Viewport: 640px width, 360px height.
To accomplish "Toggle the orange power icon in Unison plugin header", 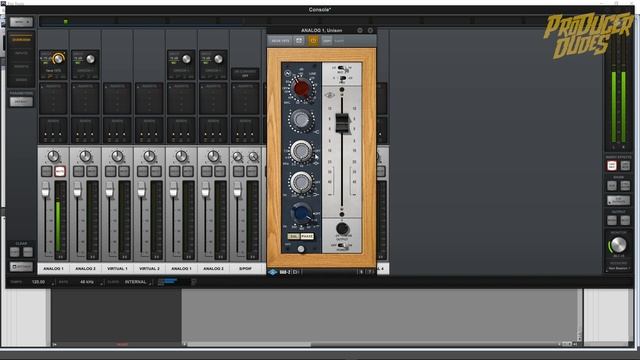I will [x=313, y=40].
